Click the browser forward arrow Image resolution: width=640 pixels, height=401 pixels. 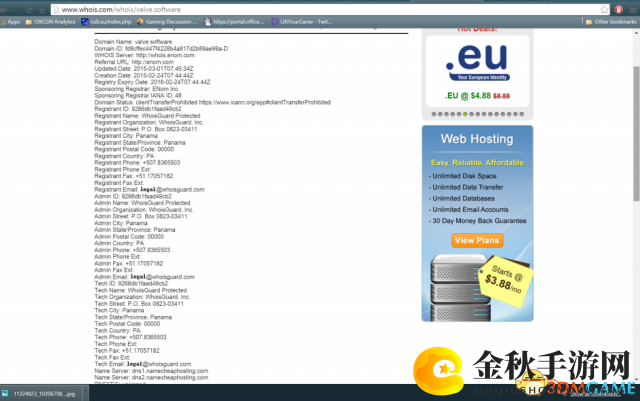[16, 9]
